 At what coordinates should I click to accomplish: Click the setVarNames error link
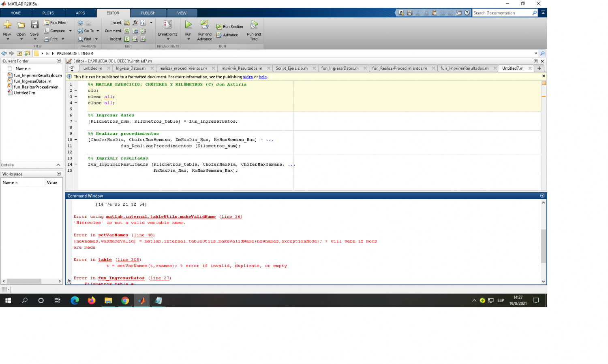tap(113, 235)
